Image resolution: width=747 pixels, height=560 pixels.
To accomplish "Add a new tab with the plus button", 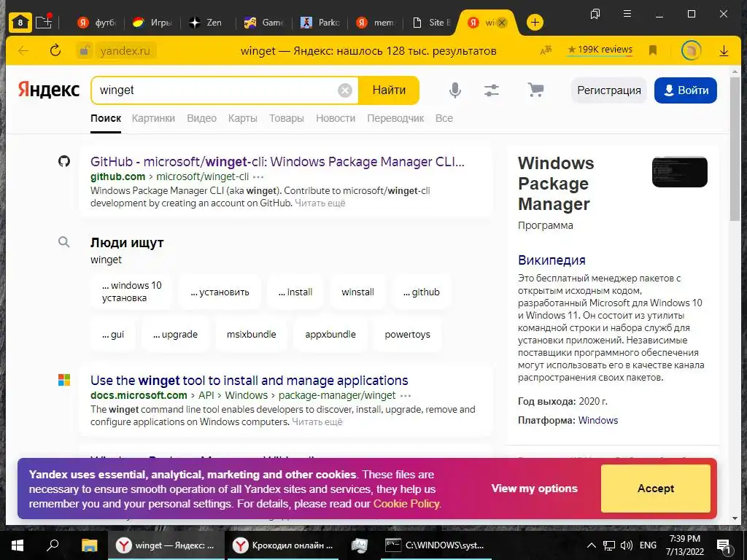I will pos(535,23).
